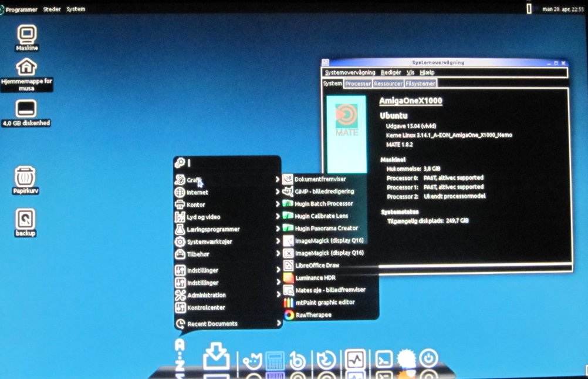The image size is (588, 379).
Task: Launch the terminal from the dock
Action: [384, 358]
